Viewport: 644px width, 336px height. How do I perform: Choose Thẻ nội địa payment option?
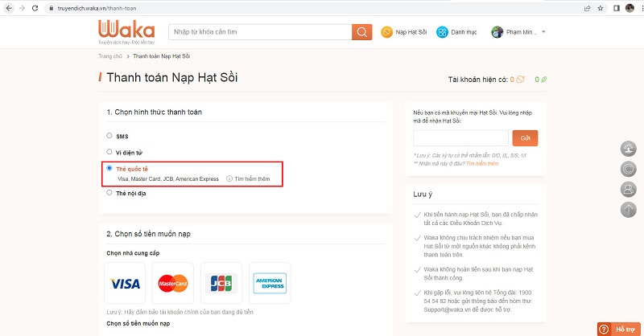click(109, 193)
